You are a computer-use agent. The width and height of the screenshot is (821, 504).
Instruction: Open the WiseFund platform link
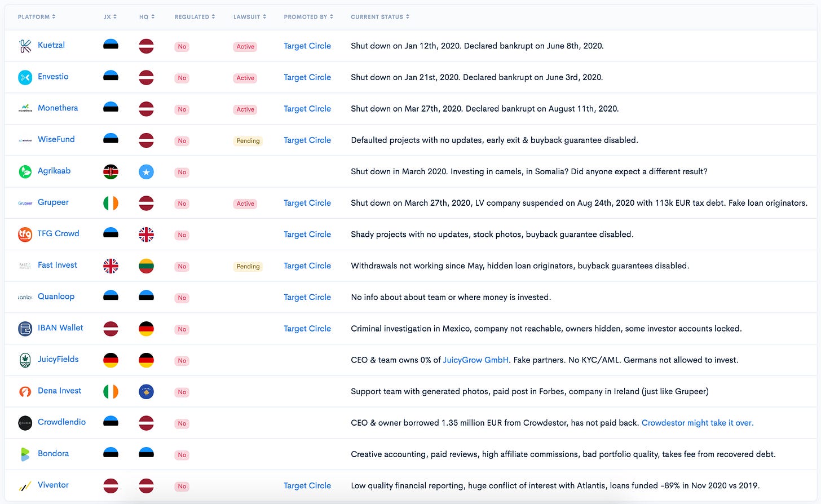pos(56,139)
